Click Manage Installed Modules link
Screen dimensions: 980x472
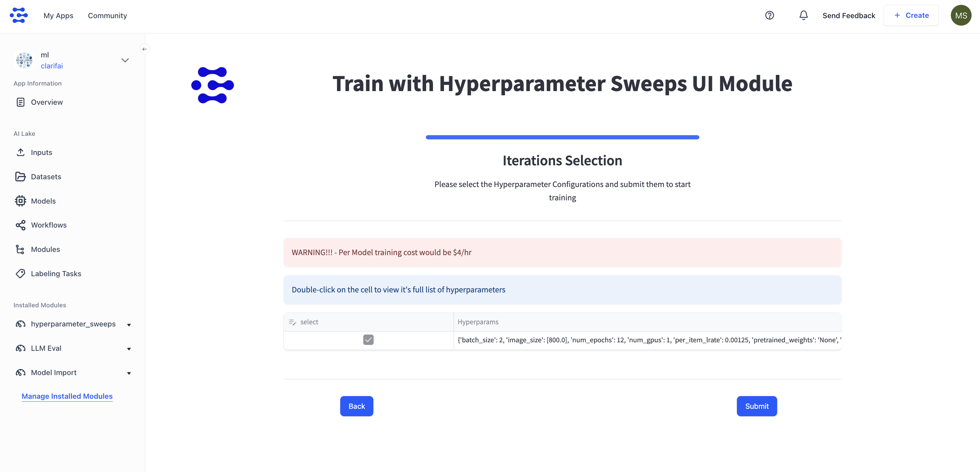pos(67,396)
